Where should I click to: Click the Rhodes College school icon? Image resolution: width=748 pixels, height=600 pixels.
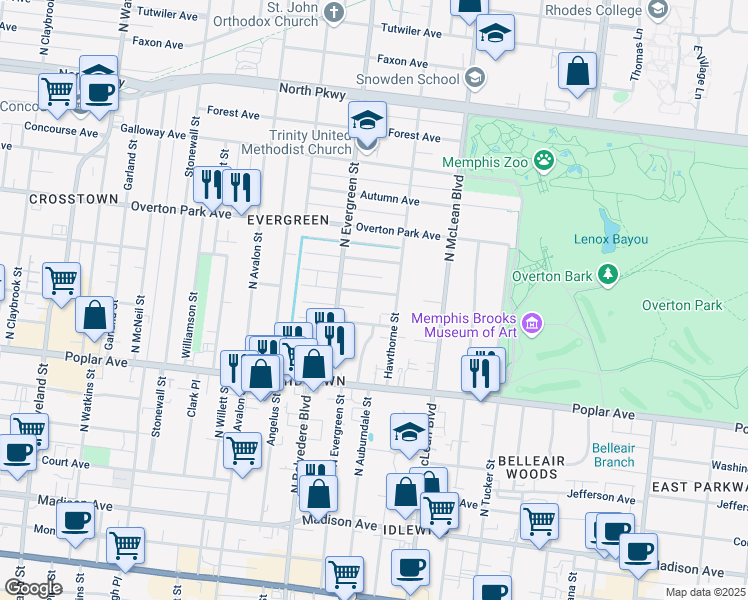658,10
